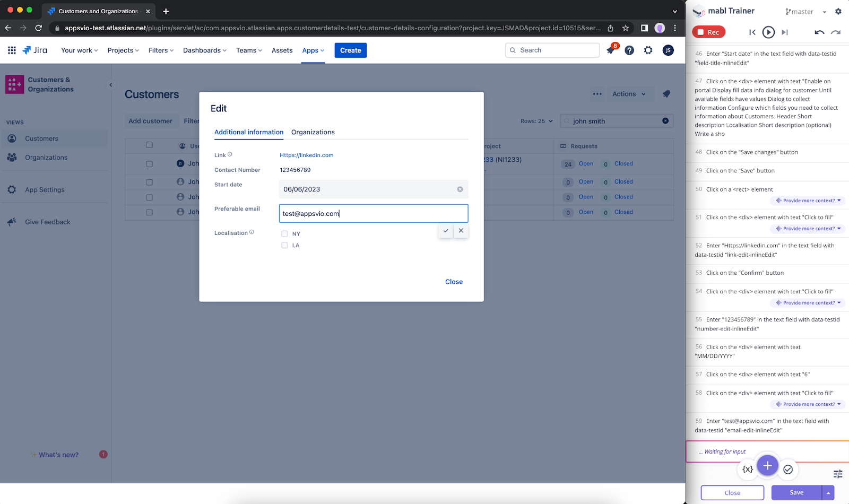Screen dimensions: 849x504
Task: Expand the Dashboards menu
Action: click(x=205, y=50)
